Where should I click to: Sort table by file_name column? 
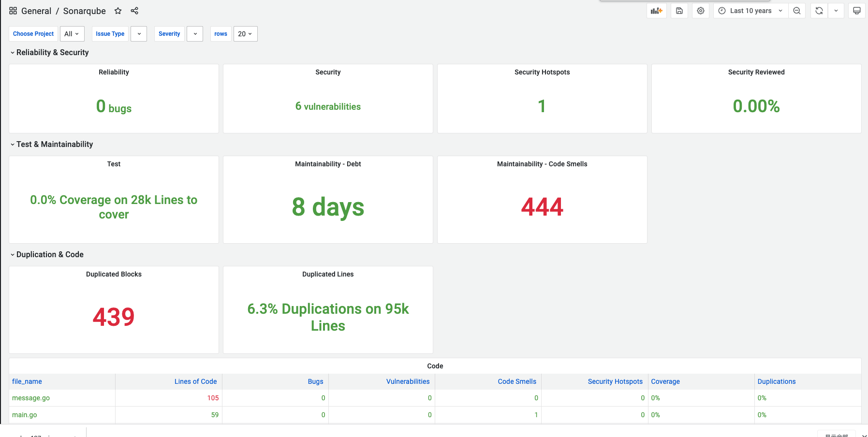click(27, 381)
